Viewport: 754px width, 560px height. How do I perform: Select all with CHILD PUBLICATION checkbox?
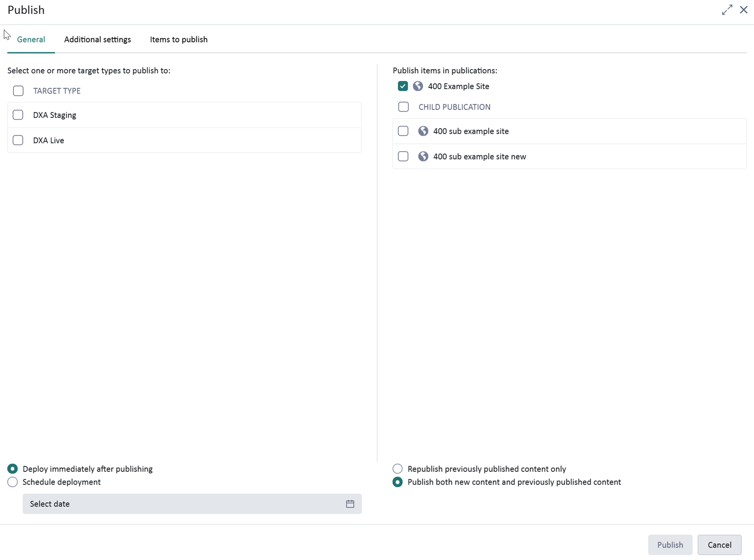click(x=404, y=107)
